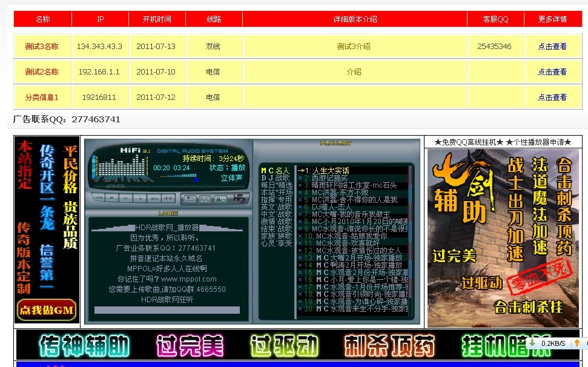
Task: Select song 4 MC洪磊-东方不败 in playlist
Action: click(340, 193)
